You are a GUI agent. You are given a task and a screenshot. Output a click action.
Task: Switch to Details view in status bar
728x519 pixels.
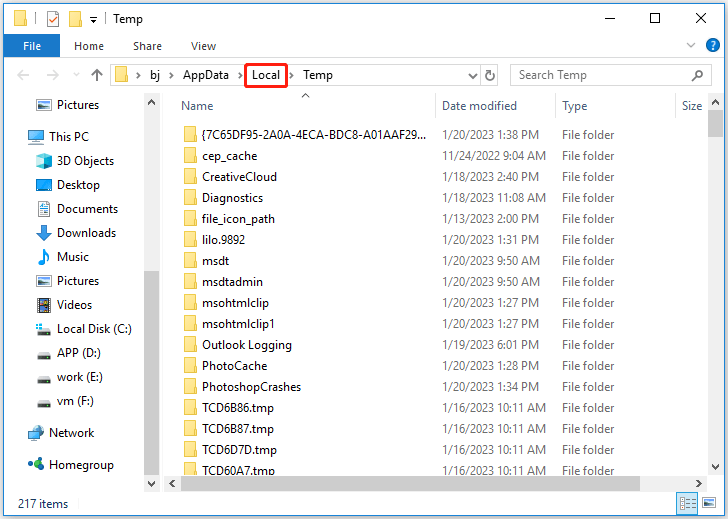[687, 504]
